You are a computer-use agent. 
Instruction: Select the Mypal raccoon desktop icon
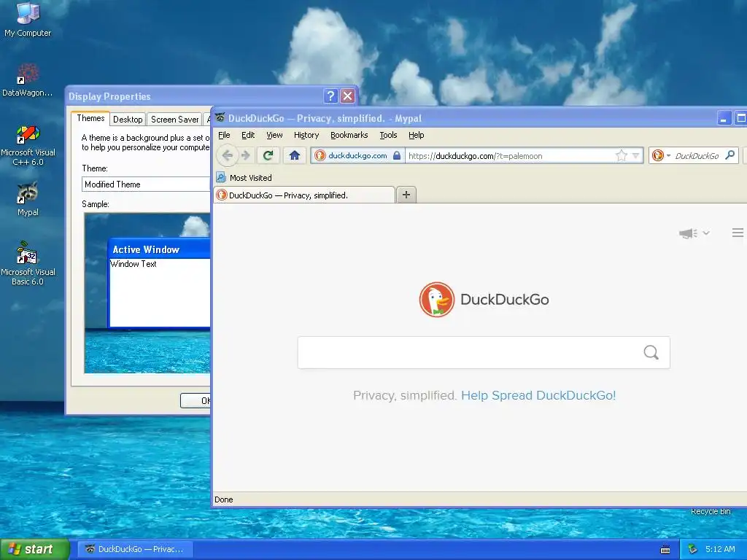tap(28, 199)
